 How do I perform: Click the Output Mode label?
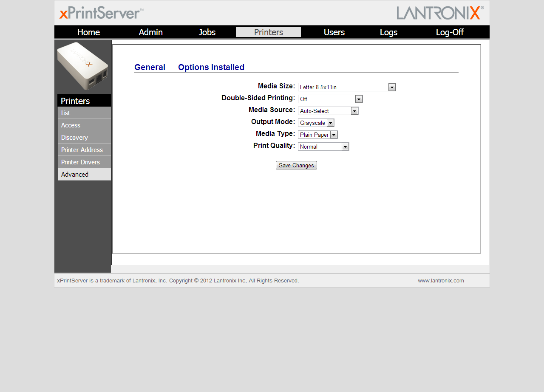click(273, 122)
